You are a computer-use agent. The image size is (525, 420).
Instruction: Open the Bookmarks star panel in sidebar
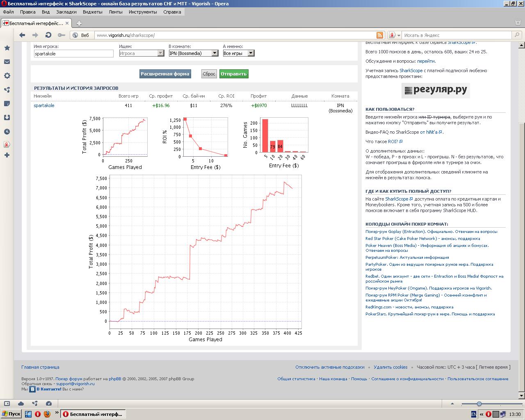point(7,48)
